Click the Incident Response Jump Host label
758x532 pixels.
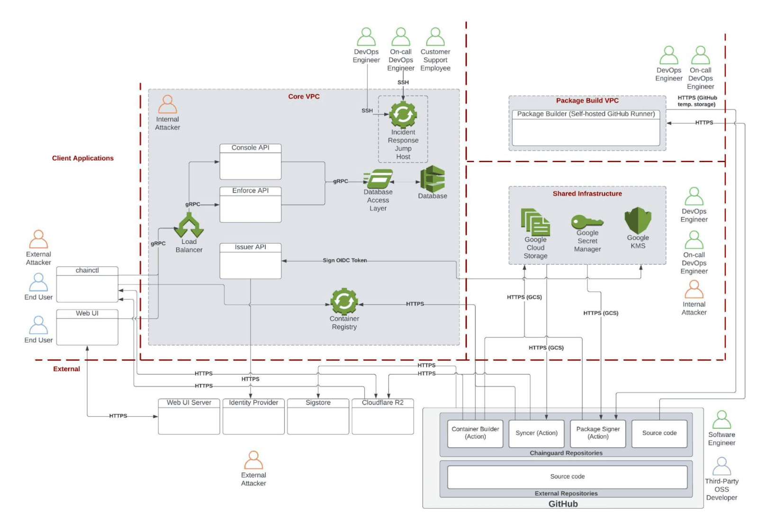point(403,144)
